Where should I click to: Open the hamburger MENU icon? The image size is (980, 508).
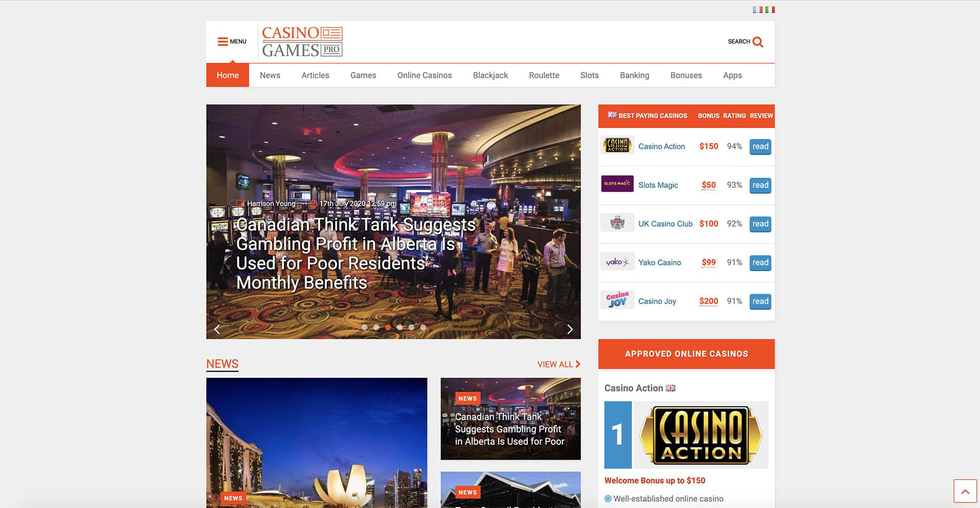(223, 41)
